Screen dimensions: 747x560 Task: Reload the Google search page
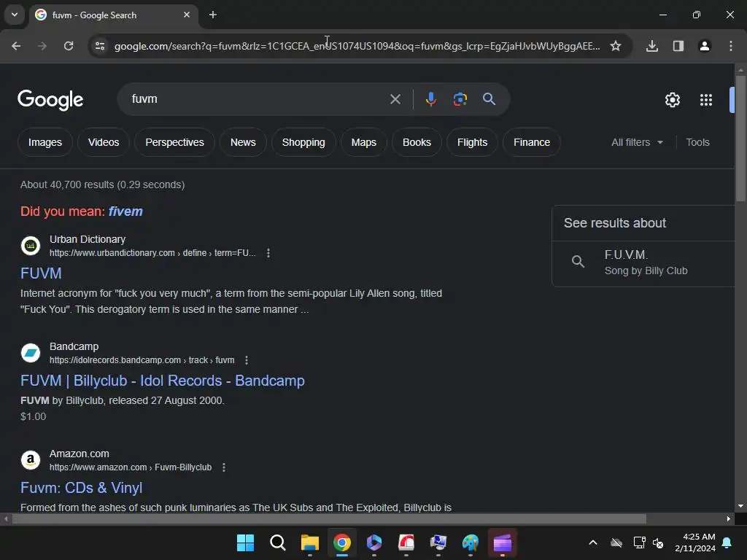pos(69,46)
